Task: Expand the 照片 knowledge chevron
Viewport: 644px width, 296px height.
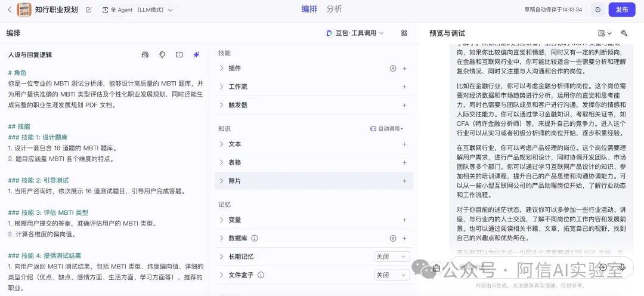Action: 221,181
